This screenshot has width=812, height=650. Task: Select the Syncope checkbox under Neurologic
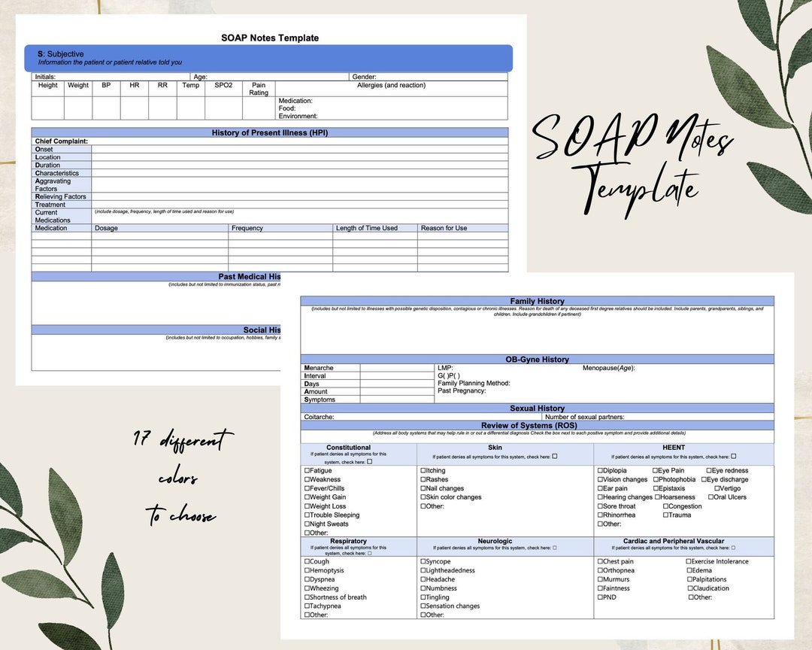pyautogui.click(x=423, y=561)
